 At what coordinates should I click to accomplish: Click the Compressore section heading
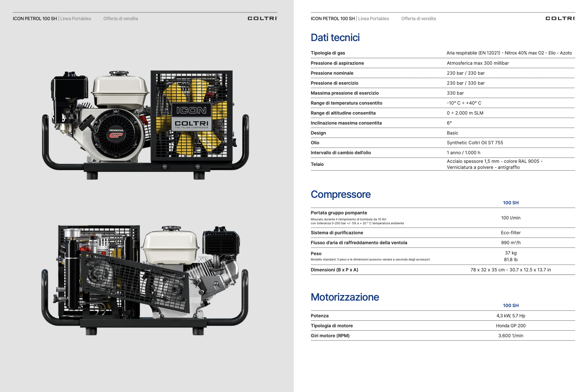[340, 194]
